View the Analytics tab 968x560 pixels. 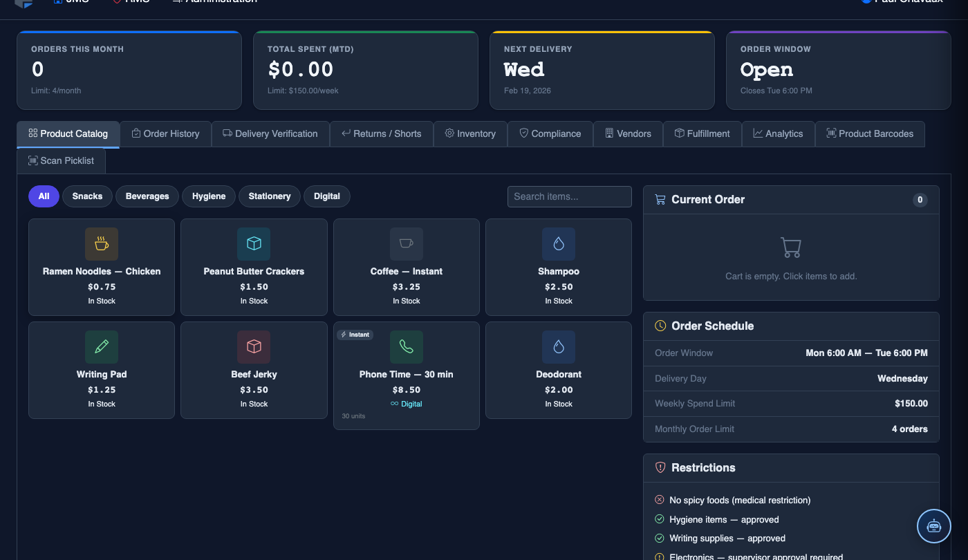(x=779, y=133)
